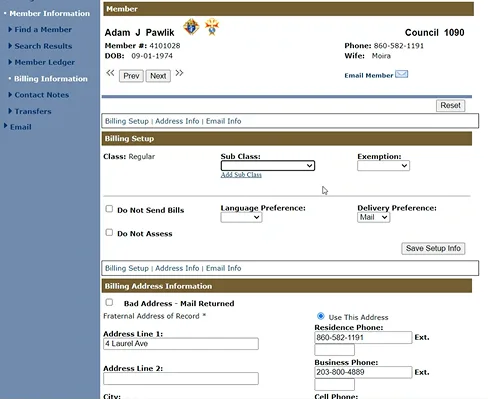This screenshot has width=488, height=399.
Task: Check the Do Not Assess box
Action: click(x=109, y=232)
